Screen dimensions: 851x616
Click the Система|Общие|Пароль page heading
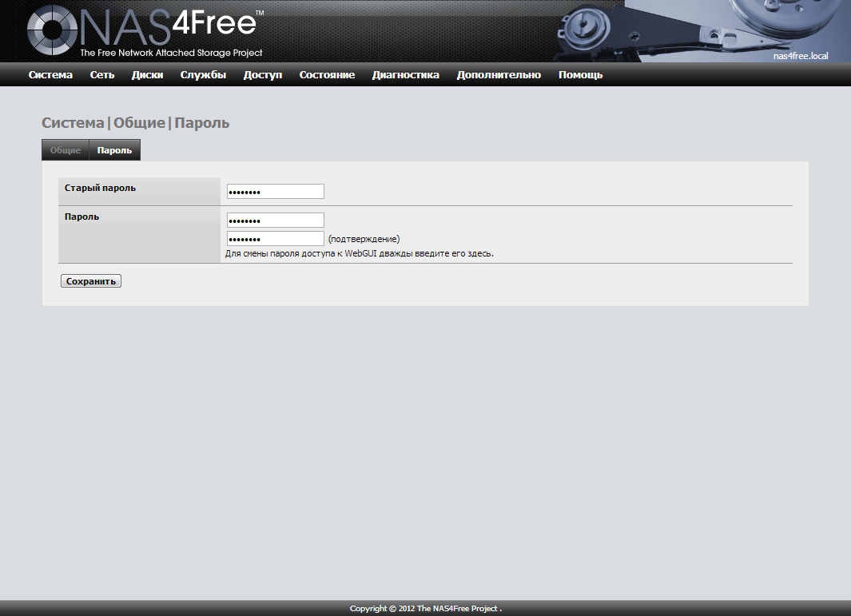pyautogui.click(x=136, y=123)
